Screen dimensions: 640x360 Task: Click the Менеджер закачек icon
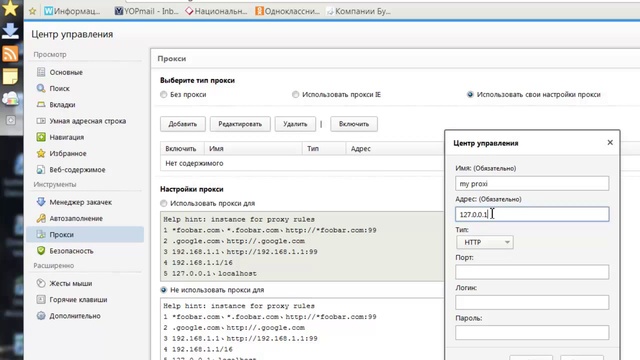pos(41,202)
